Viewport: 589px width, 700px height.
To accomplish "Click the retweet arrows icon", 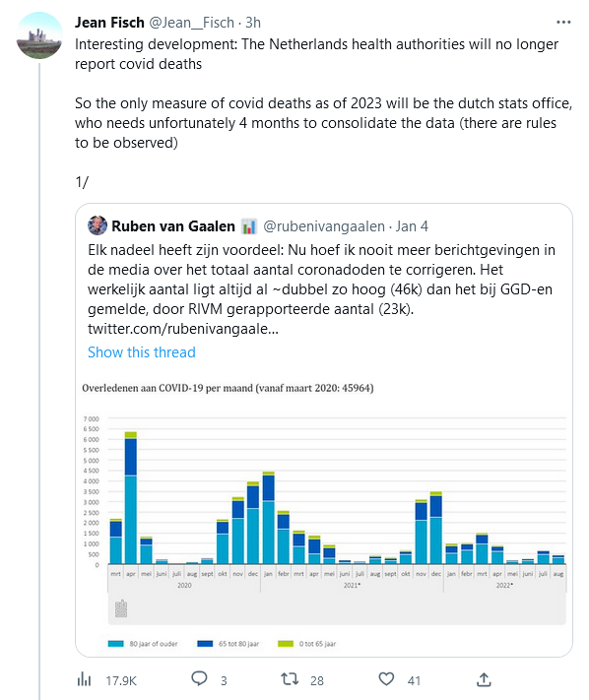I will click(x=290, y=679).
